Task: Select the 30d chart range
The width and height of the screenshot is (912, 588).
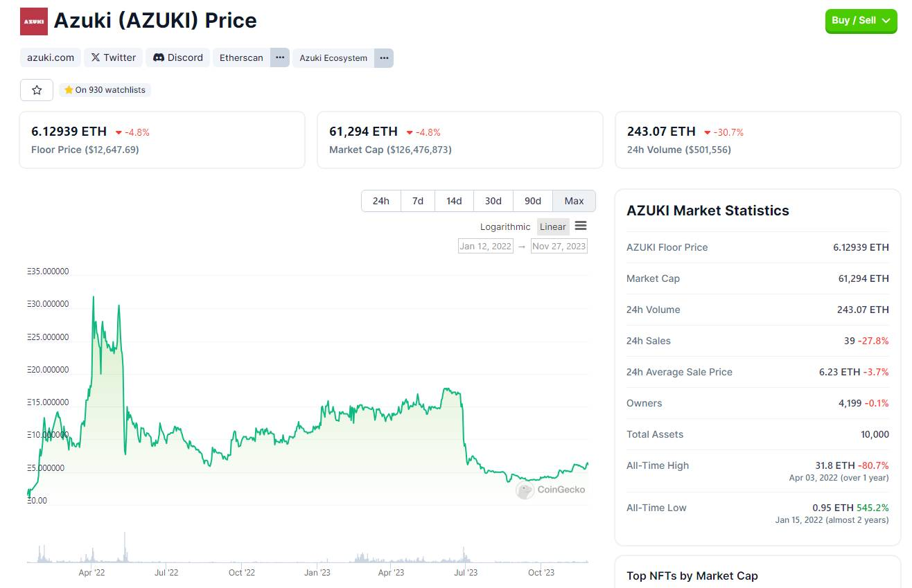Action: coord(493,201)
